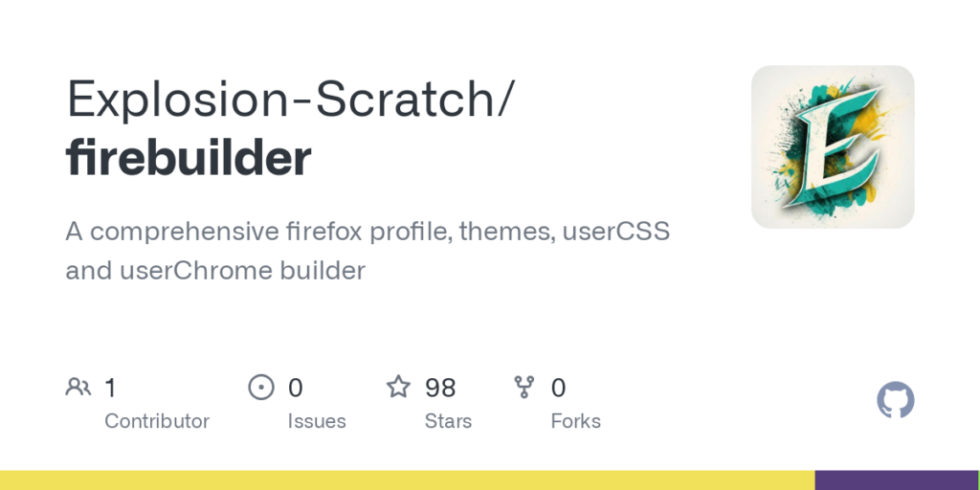This screenshot has height=490, width=980.
Task: Open the Forks label
Action: (x=576, y=421)
